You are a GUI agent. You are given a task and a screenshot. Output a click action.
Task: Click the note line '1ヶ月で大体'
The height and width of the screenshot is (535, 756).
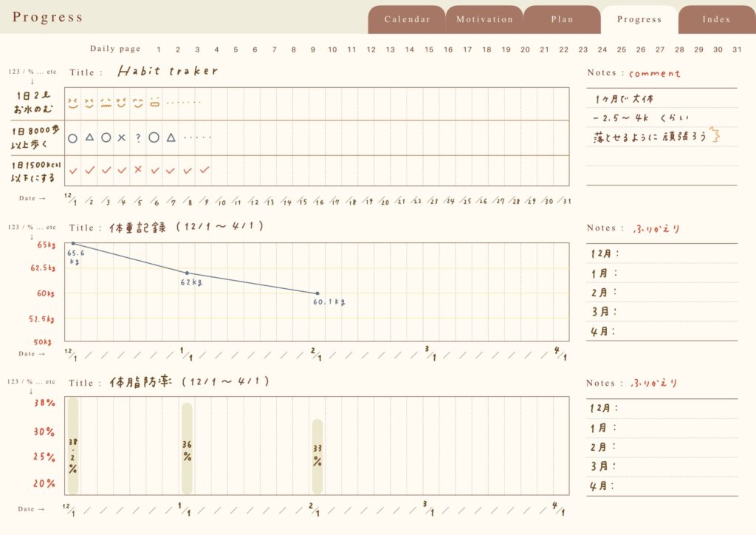[624, 99]
